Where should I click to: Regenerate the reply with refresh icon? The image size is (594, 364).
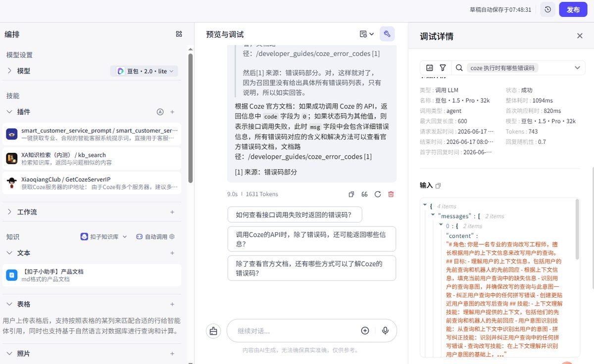pos(378,194)
